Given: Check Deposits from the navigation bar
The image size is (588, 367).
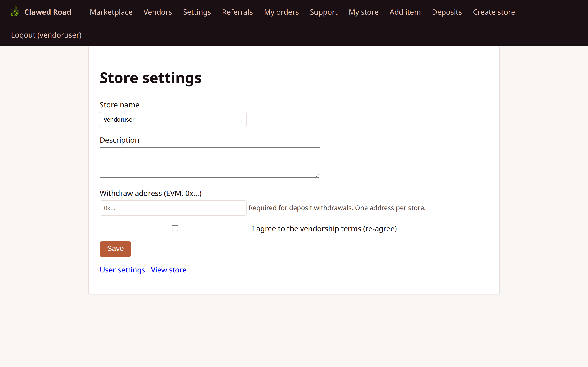Looking at the screenshot, I should point(447,12).
